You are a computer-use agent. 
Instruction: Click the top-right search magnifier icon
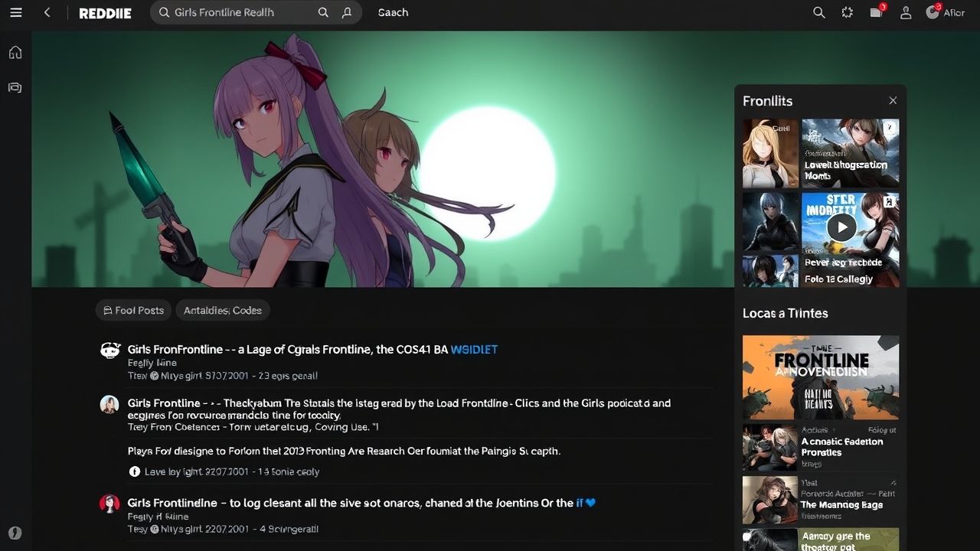818,13
